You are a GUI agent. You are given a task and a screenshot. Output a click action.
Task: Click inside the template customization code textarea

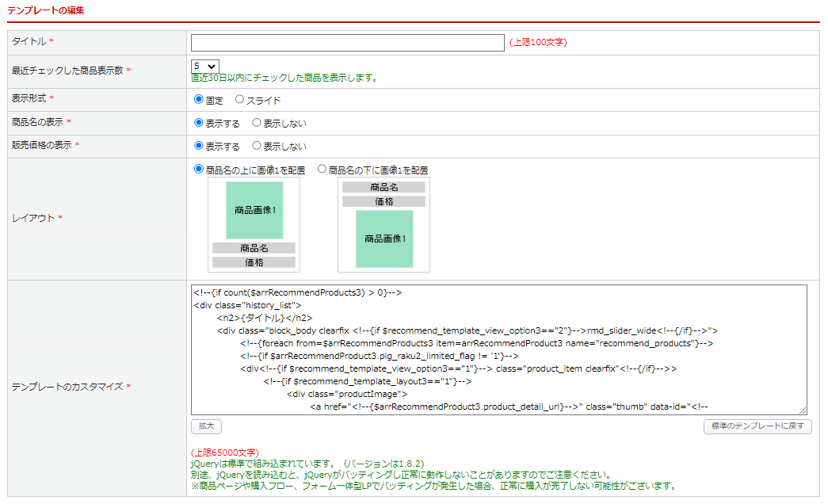point(498,349)
